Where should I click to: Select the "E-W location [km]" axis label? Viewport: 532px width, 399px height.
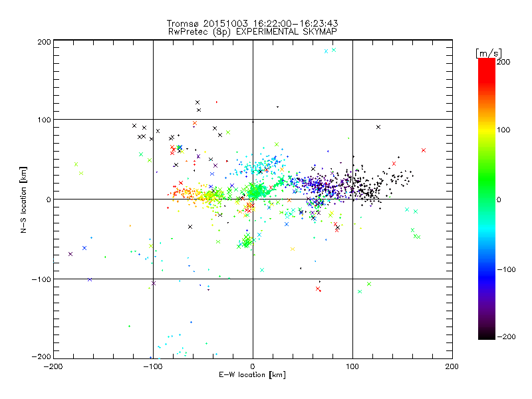(x=252, y=374)
